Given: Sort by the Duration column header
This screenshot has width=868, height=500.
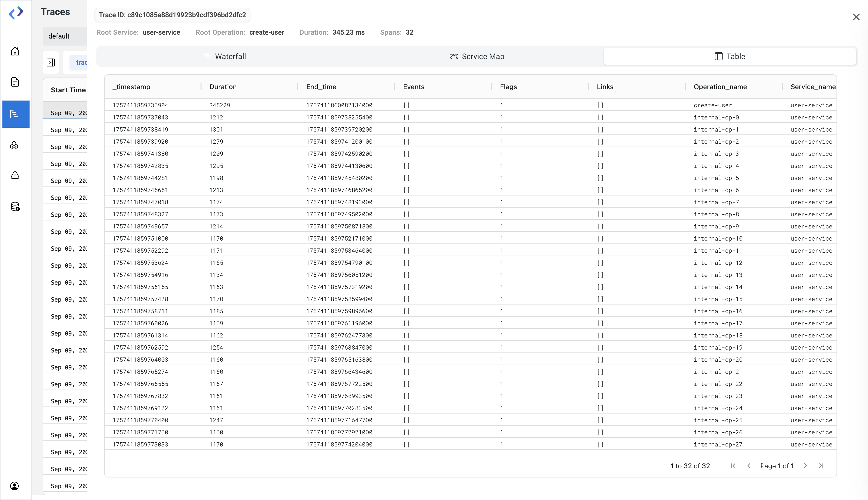Looking at the screenshot, I should point(223,87).
